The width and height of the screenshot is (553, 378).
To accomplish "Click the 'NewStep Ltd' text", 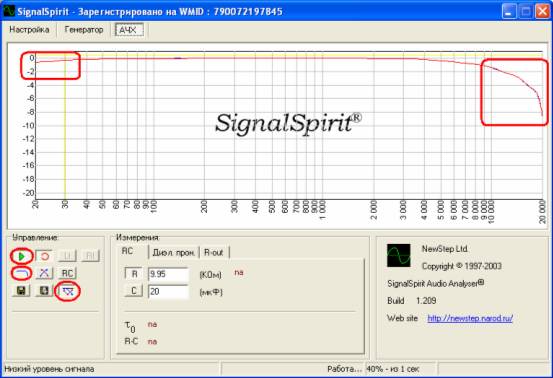I will (444, 249).
